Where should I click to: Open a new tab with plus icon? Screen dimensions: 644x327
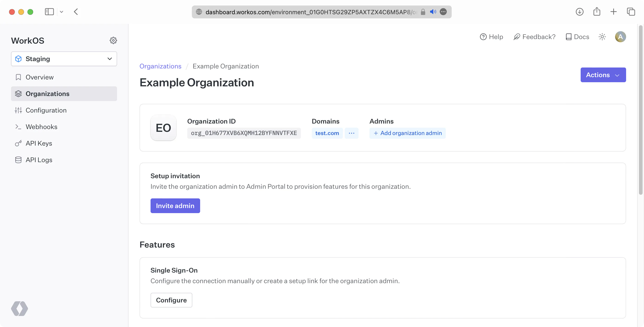tap(613, 12)
